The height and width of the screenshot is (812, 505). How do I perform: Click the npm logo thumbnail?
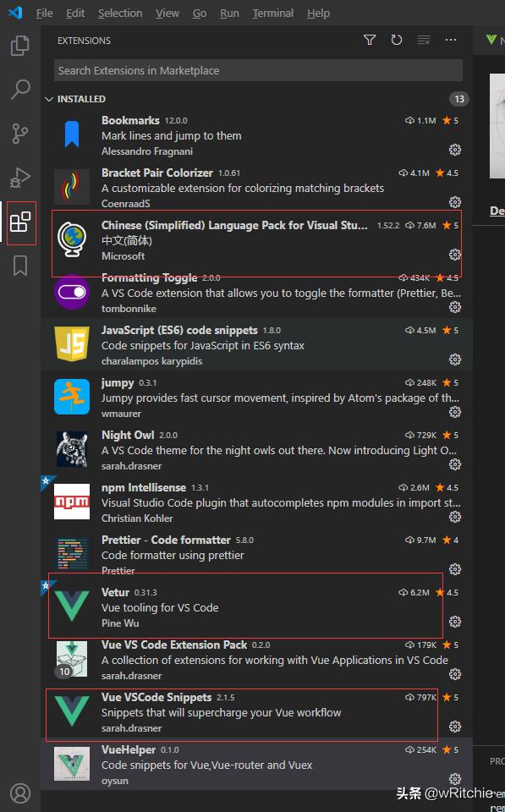pos(71,502)
